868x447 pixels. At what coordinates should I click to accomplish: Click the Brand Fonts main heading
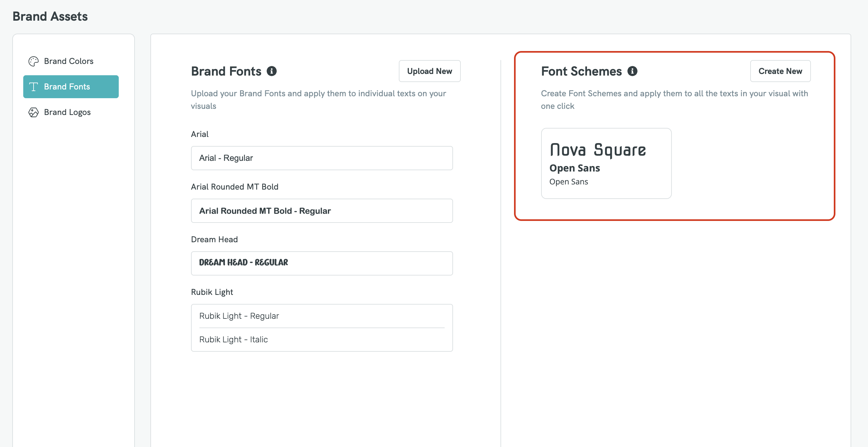click(x=226, y=71)
